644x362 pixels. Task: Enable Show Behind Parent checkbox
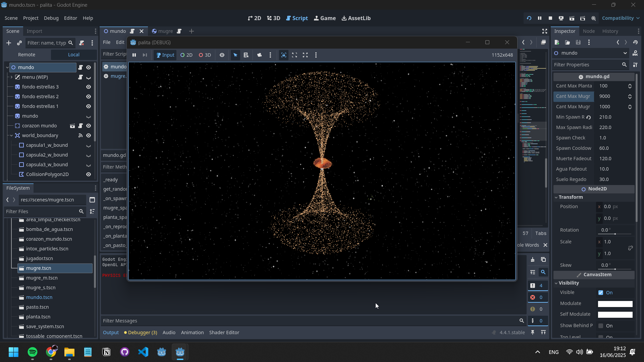(601, 326)
